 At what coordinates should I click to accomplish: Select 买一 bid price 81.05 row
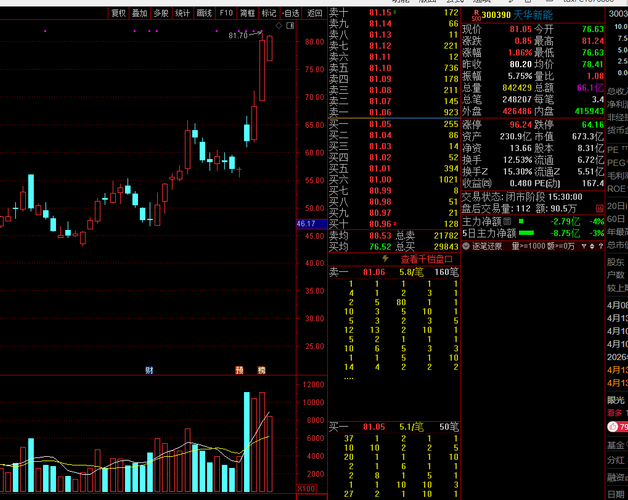pos(394,124)
